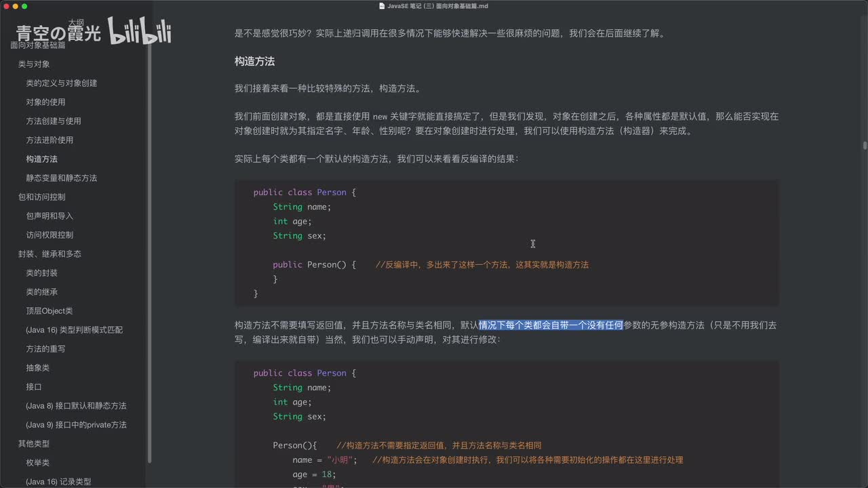Jump to 静态变量和静态方法 in the sidebar
The height and width of the screenshot is (488, 868).
point(62,178)
